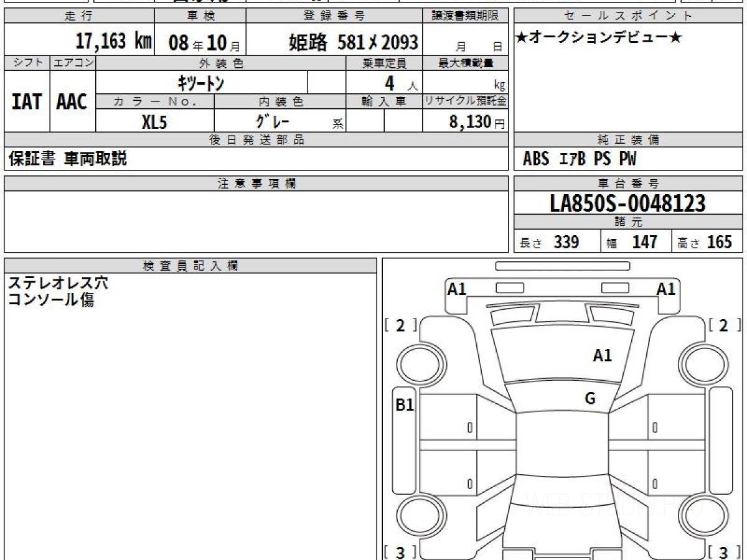Click the 輸入車 header
The width and height of the screenshot is (747, 560).
click(x=384, y=101)
